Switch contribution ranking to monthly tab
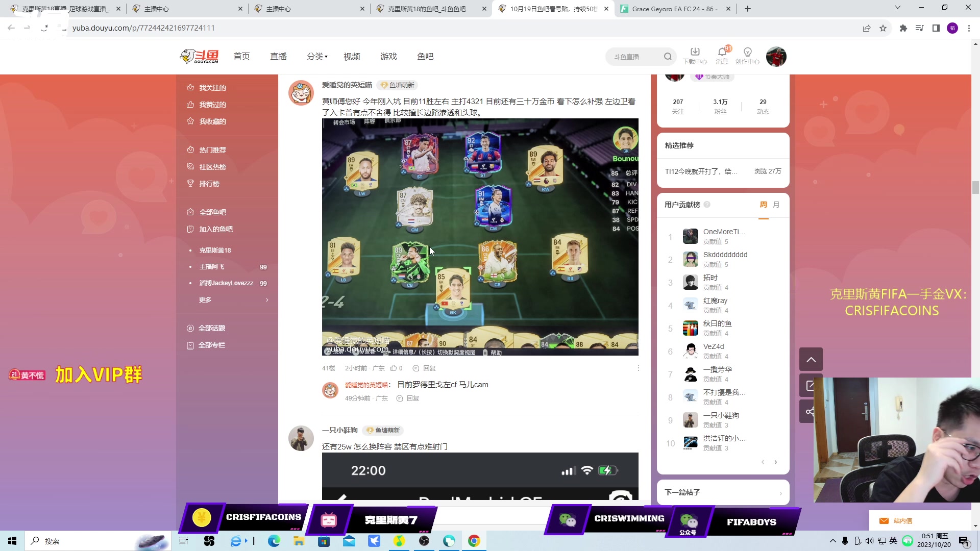This screenshot has width=980, height=551. click(x=776, y=205)
